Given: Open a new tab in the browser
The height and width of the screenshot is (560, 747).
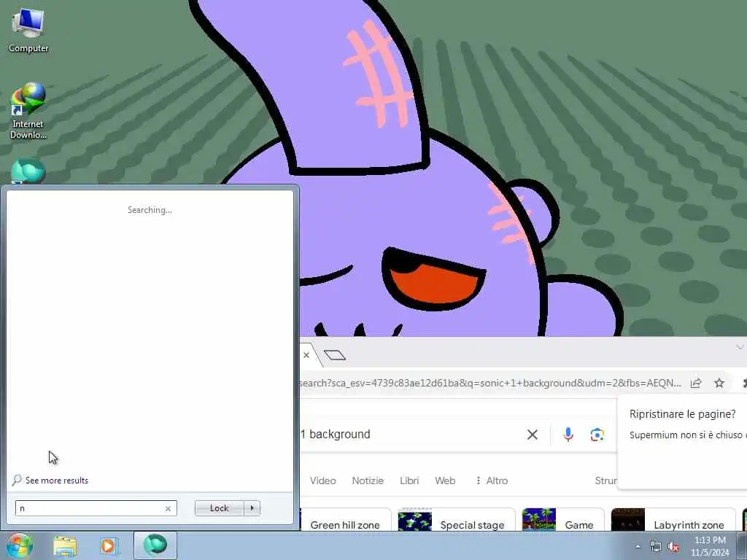Looking at the screenshot, I should pos(334,355).
